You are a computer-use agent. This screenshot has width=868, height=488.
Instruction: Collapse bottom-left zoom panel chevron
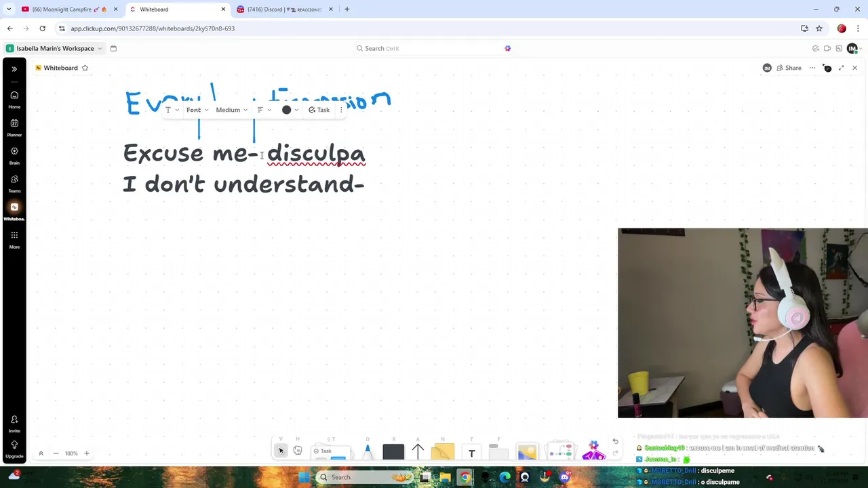(x=41, y=453)
